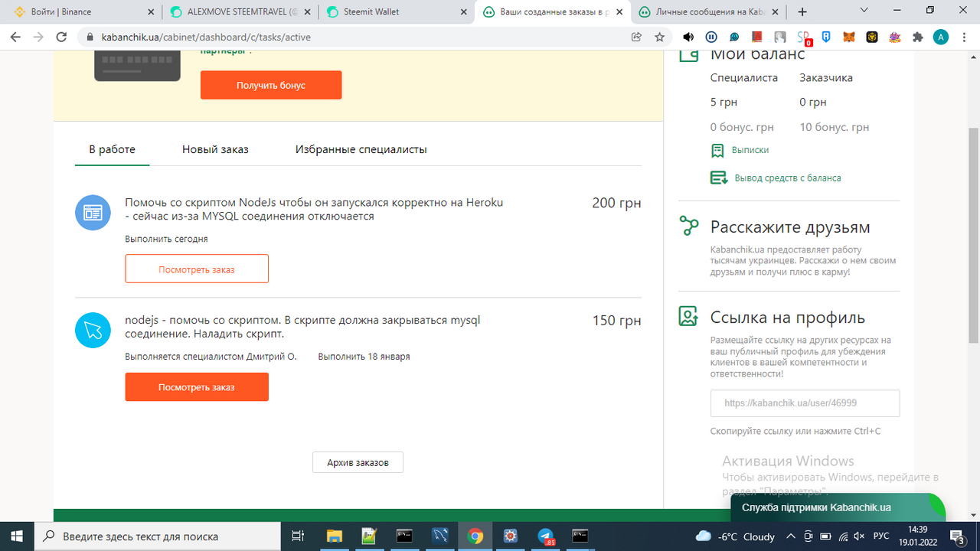This screenshot has width=980, height=551.
Task: Open Вывод средств с баланса link
Action: click(x=788, y=178)
